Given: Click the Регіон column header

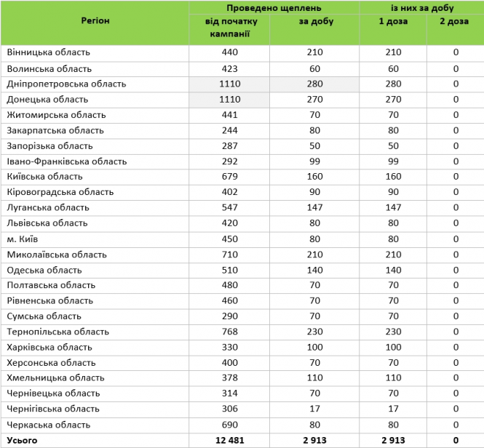Looking at the screenshot, I should 95,21.
